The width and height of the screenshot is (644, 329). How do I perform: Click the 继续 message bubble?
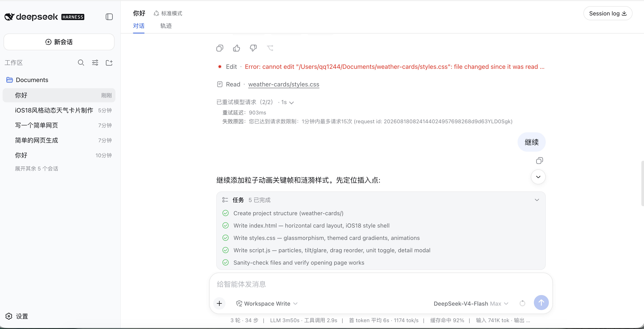pyautogui.click(x=531, y=142)
